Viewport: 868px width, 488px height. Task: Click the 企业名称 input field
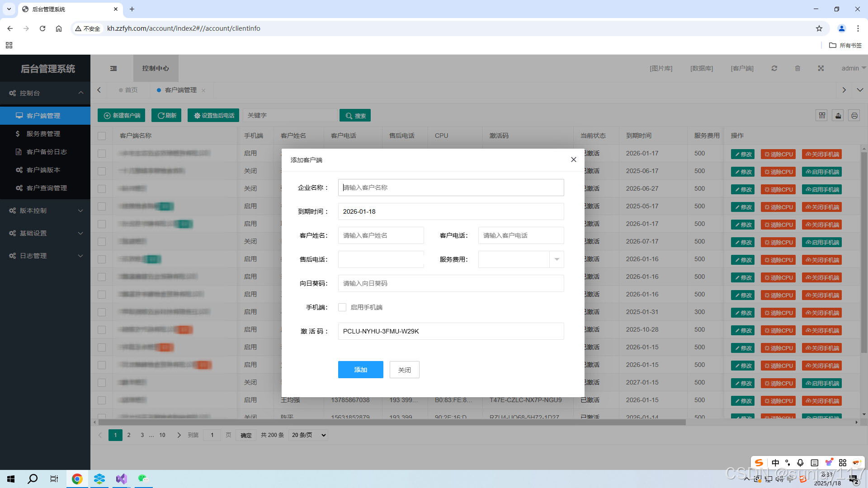tap(451, 188)
